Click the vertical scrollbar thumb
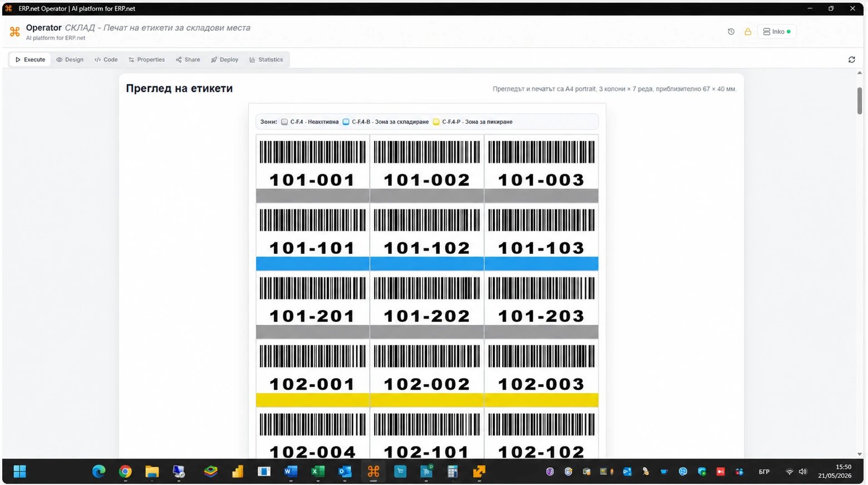Image resolution: width=868 pixels, height=485 pixels. (x=859, y=101)
